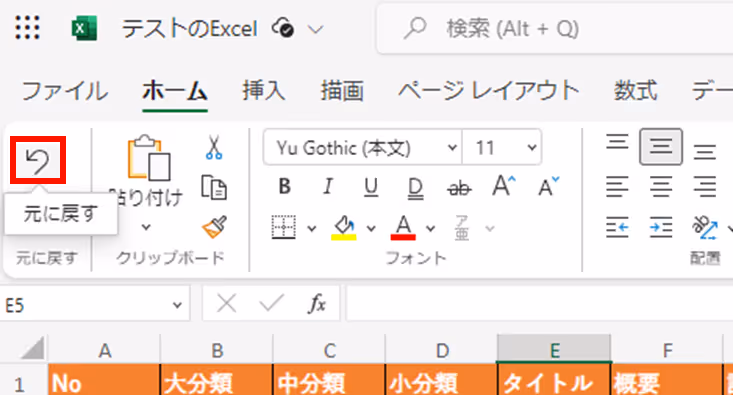The width and height of the screenshot is (733, 395).
Task: Toggle strikethrough formatting
Action: (459, 188)
